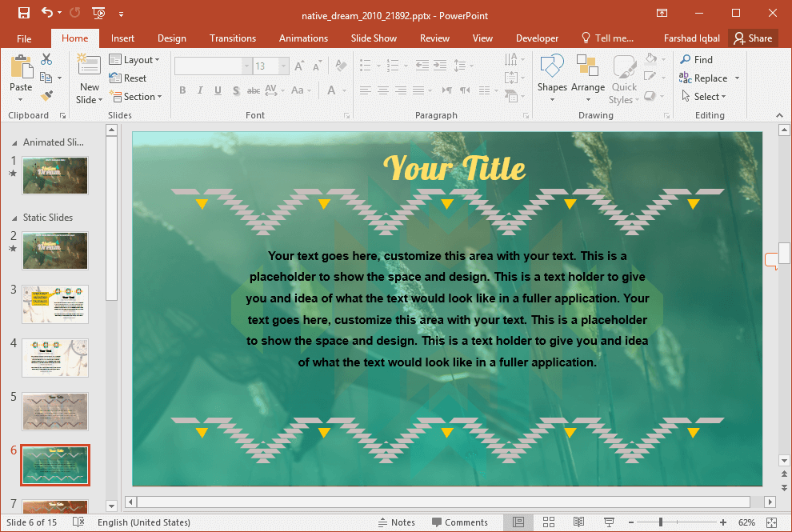The width and height of the screenshot is (792, 532).
Task: Open Reading View from status bar
Action: click(x=578, y=522)
